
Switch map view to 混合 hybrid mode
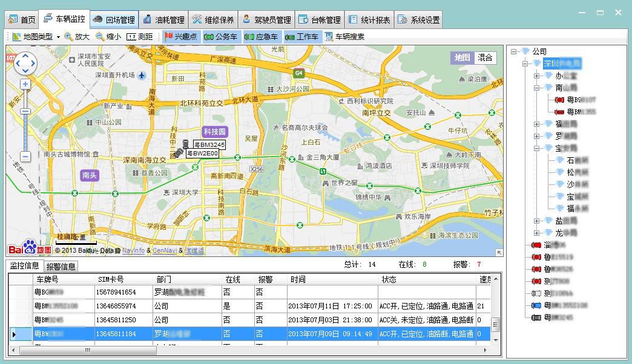tap(485, 57)
